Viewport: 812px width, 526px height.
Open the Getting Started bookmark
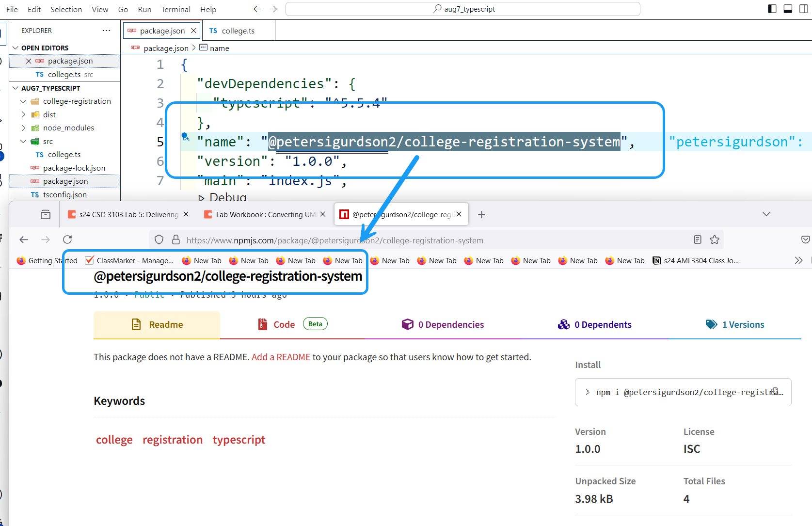click(47, 260)
